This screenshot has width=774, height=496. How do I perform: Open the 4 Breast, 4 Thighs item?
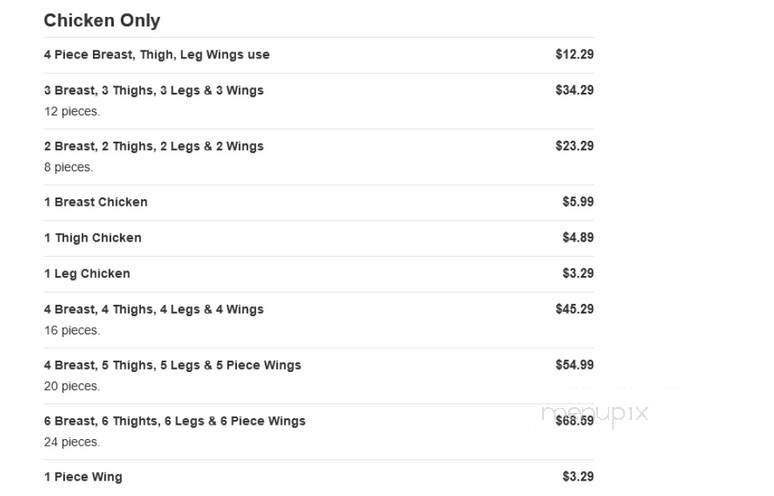click(154, 310)
